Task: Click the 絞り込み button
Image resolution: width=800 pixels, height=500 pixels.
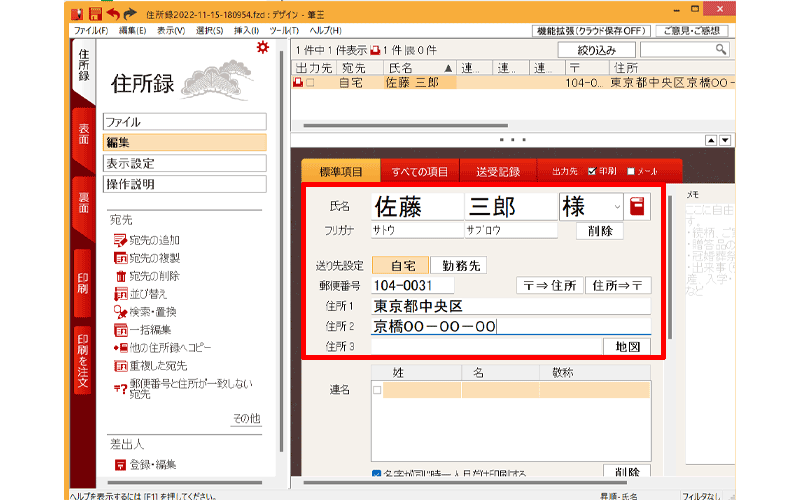Action: pos(596,50)
